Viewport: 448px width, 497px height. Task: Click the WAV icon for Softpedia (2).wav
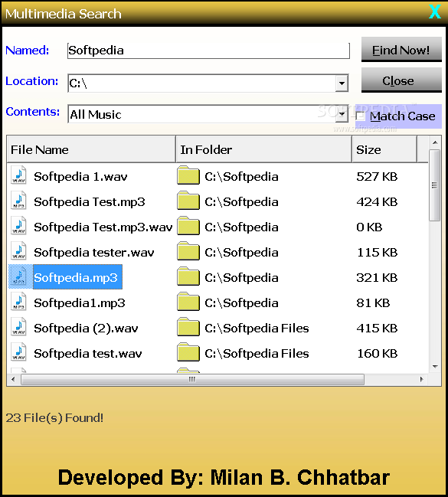[x=18, y=327]
